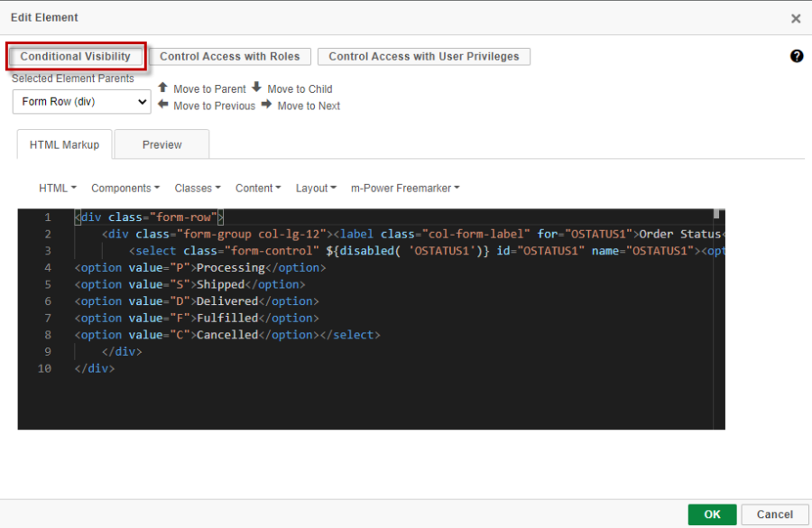This screenshot has height=528, width=812.
Task: Click the Fulfilled option code line
Action: 197,318
